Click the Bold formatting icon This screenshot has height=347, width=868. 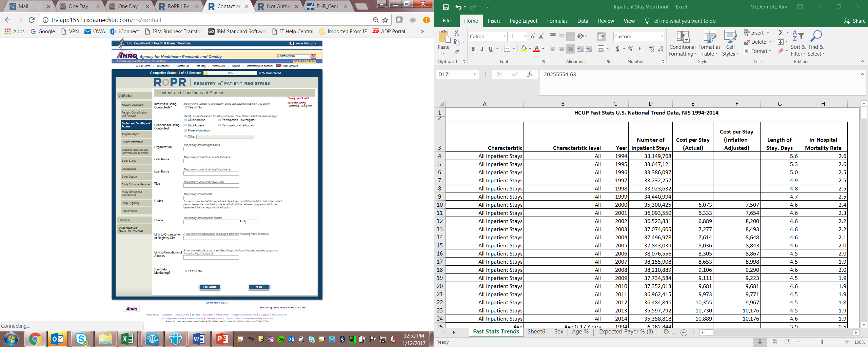(x=473, y=49)
